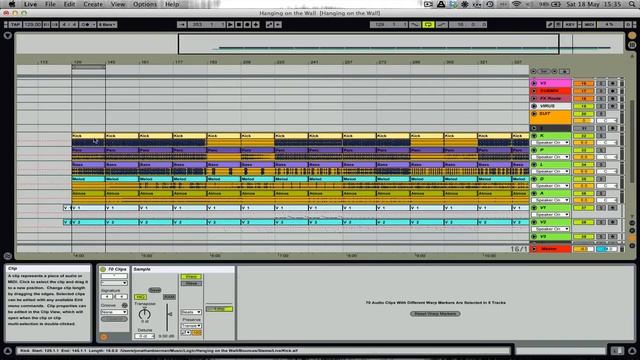The width and height of the screenshot is (640, 360).
Task: Open the Beats warp mode dropdown
Action: [x=191, y=312]
